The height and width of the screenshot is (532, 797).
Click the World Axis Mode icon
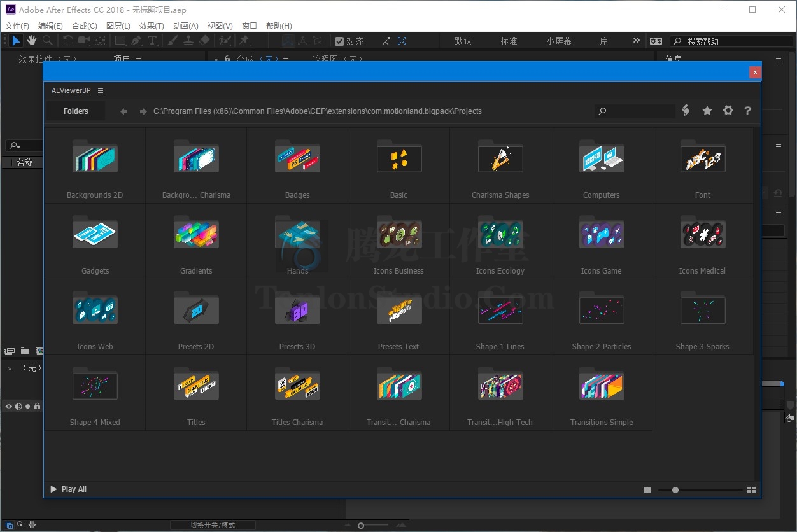point(303,41)
